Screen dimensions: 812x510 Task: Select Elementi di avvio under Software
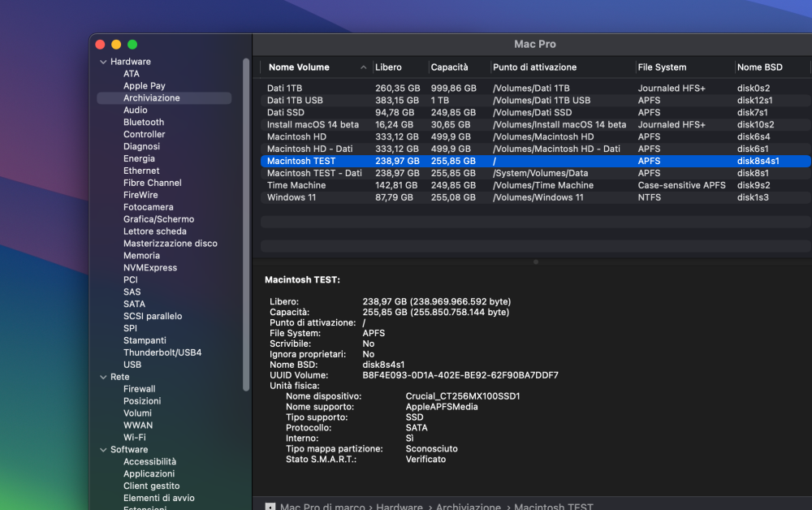(x=159, y=498)
